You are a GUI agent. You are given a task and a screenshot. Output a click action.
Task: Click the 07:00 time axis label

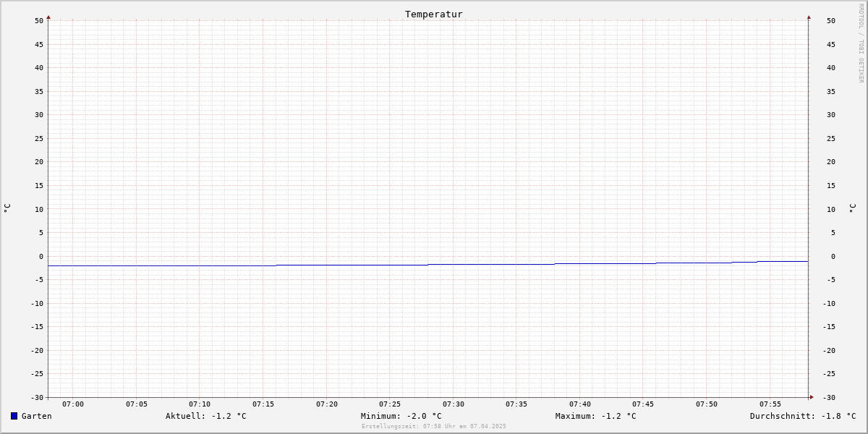(x=73, y=404)
